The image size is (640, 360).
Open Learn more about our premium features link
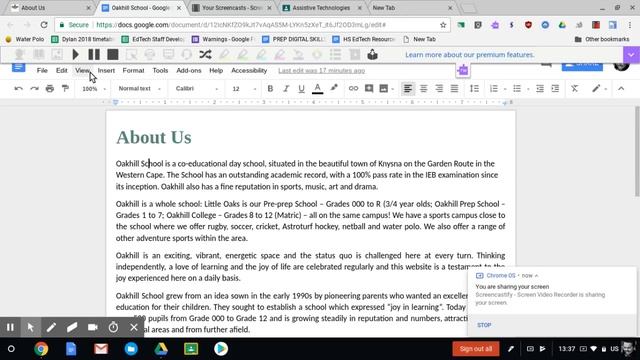tap(469, 55)
